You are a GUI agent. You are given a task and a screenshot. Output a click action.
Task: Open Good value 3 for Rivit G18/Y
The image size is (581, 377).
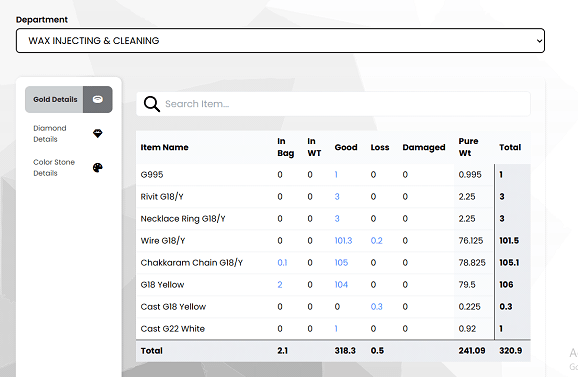pos(337,196)
